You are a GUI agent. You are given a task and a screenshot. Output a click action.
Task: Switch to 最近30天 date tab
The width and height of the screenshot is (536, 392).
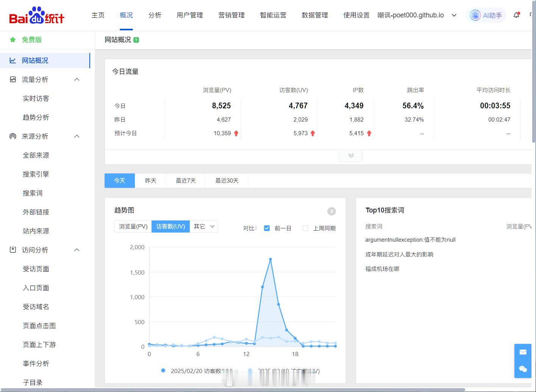[x=227, y=181]
